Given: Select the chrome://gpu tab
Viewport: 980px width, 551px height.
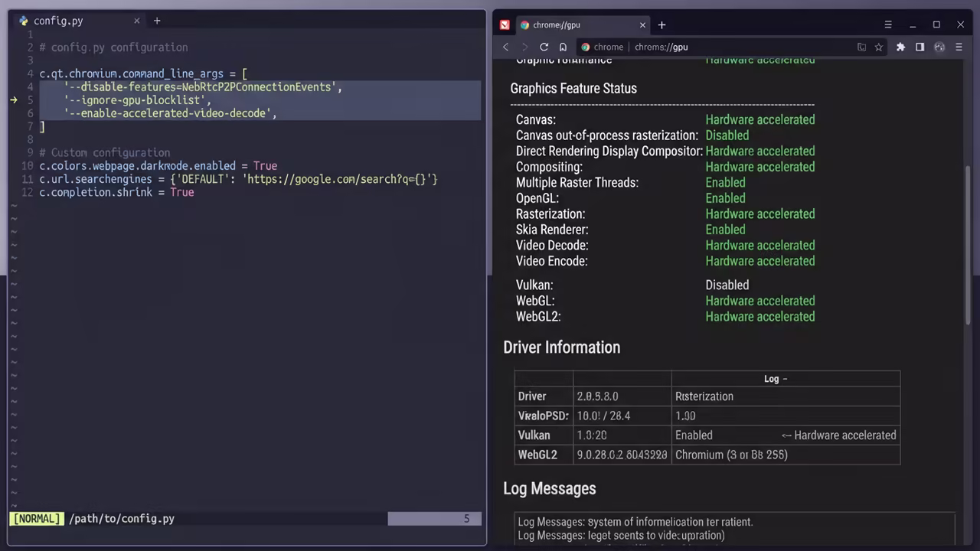Looking at the screenshot, I should 583,25.
